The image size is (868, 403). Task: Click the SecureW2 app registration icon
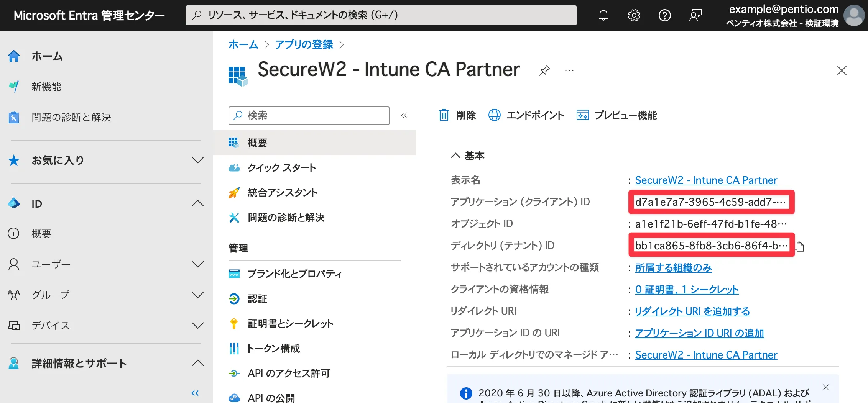(x=238, y=76)
